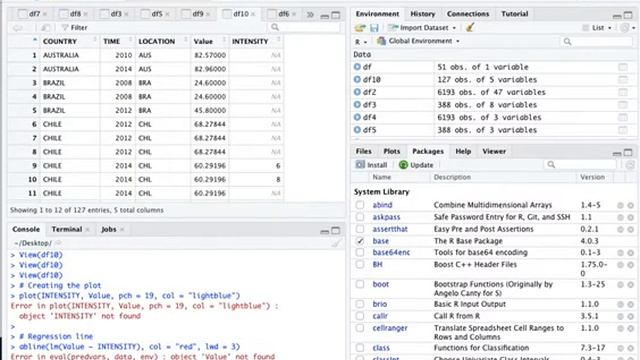The image size is (640, 360).
Task: Remove the boot package via X icon
Action: pyautogui.click(x=631, y=284)
